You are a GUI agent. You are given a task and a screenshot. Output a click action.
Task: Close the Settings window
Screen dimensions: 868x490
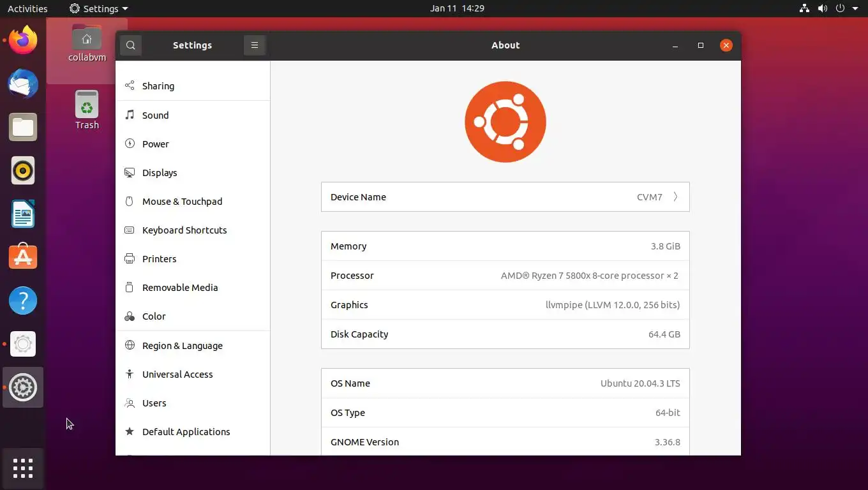click(726, 45)
